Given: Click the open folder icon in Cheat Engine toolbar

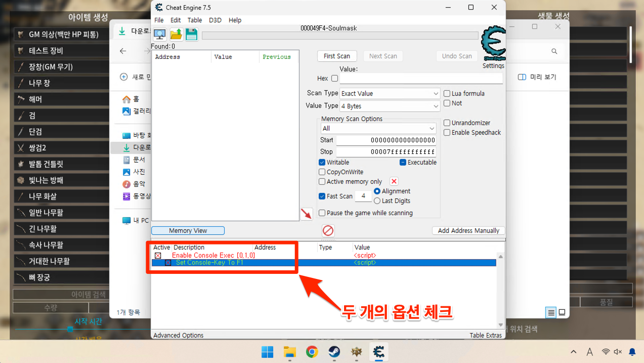Looking at the screenshot, I should click(176, 34).
